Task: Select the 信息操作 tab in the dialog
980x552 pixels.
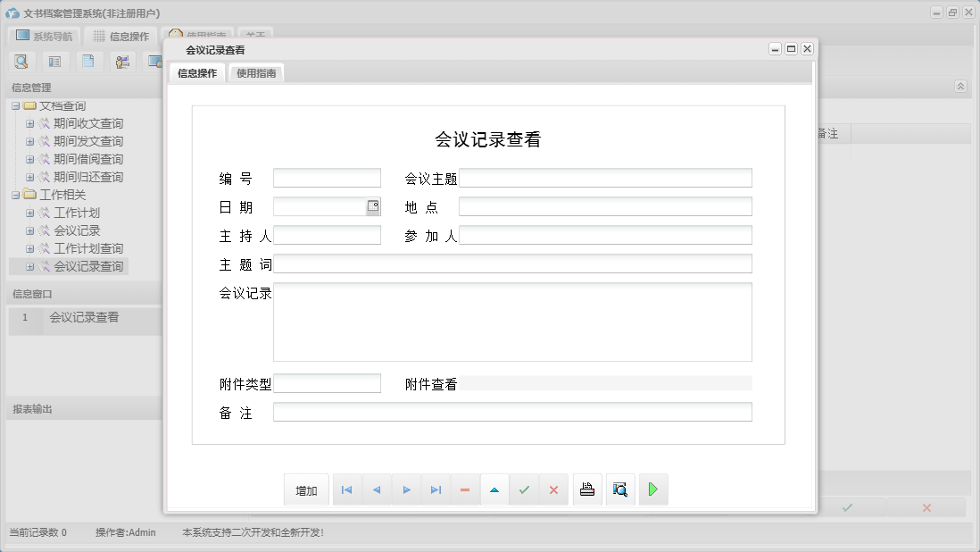Action: [197, 73]
